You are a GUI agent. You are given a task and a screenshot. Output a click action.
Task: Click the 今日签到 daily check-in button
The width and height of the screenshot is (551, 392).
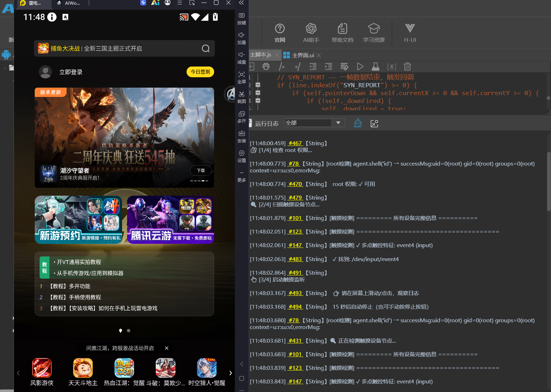[x=200, y=72]
